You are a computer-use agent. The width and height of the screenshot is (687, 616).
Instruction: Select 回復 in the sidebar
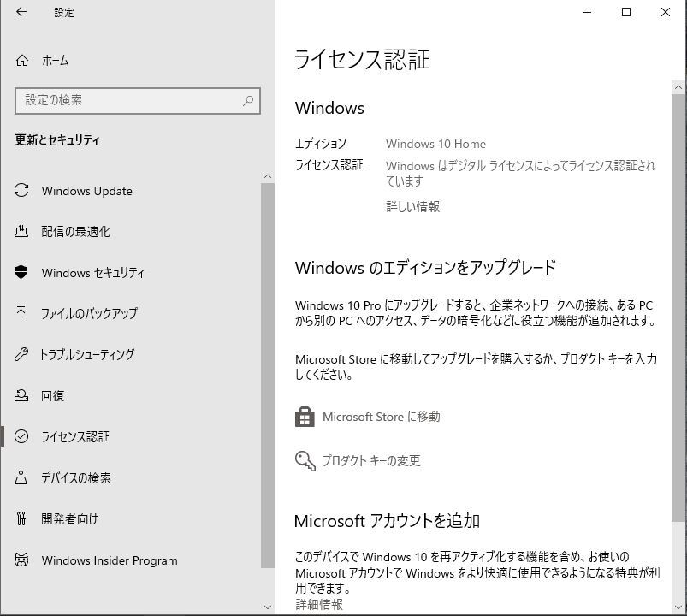click(52, 395)
